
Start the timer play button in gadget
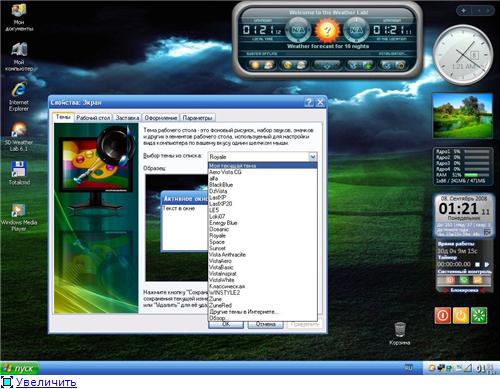point(487,264)
